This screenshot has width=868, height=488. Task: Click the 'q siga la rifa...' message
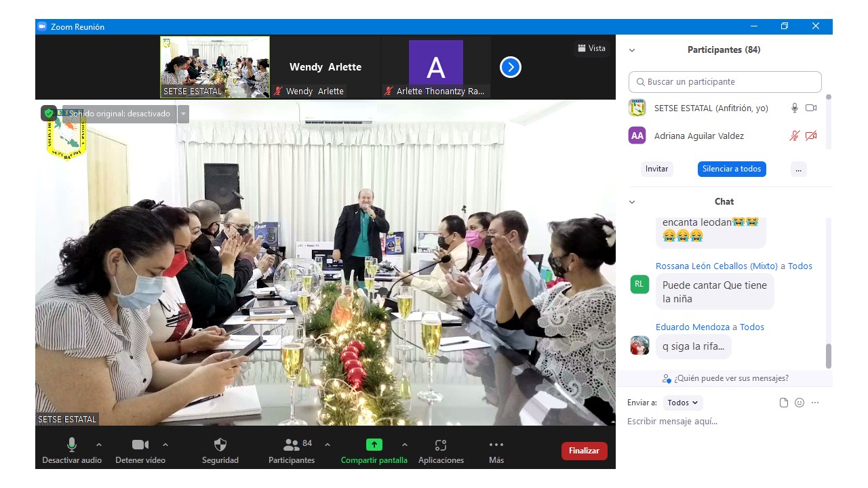(693, 346)
